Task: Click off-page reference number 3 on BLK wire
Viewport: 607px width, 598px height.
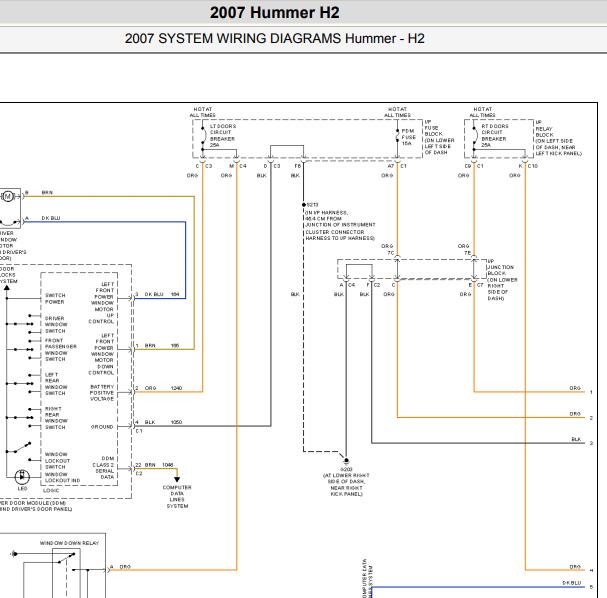Action: tap(591, 443)
